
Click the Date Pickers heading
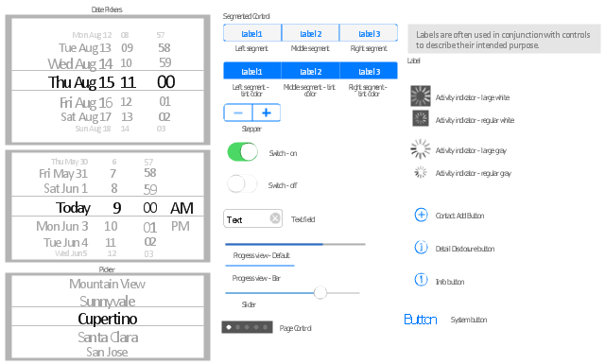tap(107, 9)
